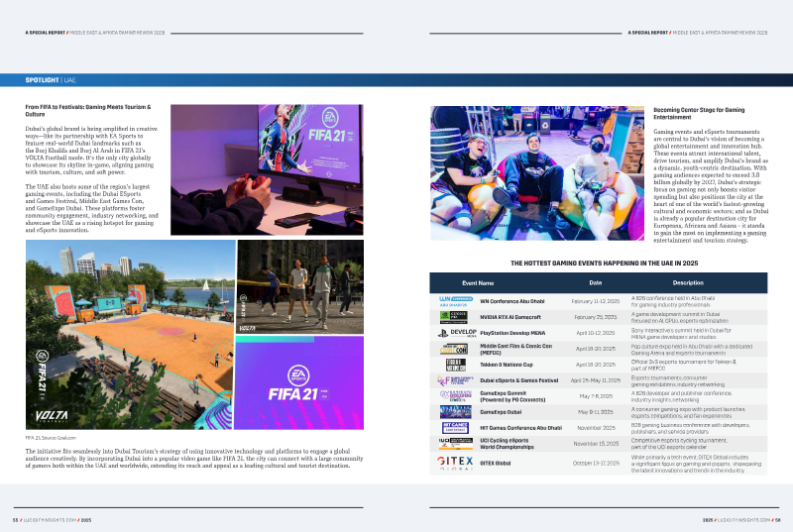793x532 pixels.
Task: Click EA Sports FIFA 21 logo on purple panel
Action: coord(299,383)
